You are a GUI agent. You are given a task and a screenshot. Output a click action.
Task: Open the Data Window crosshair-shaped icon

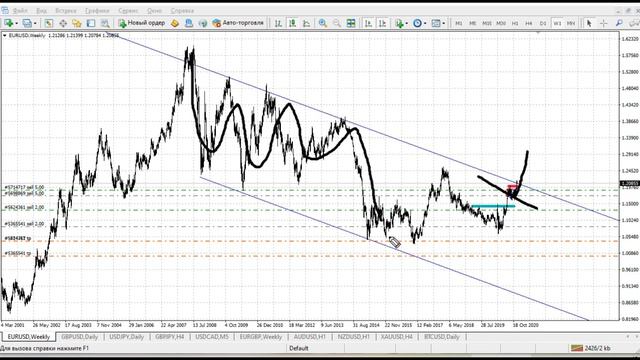pyautogui.click(x=63, y=23)
